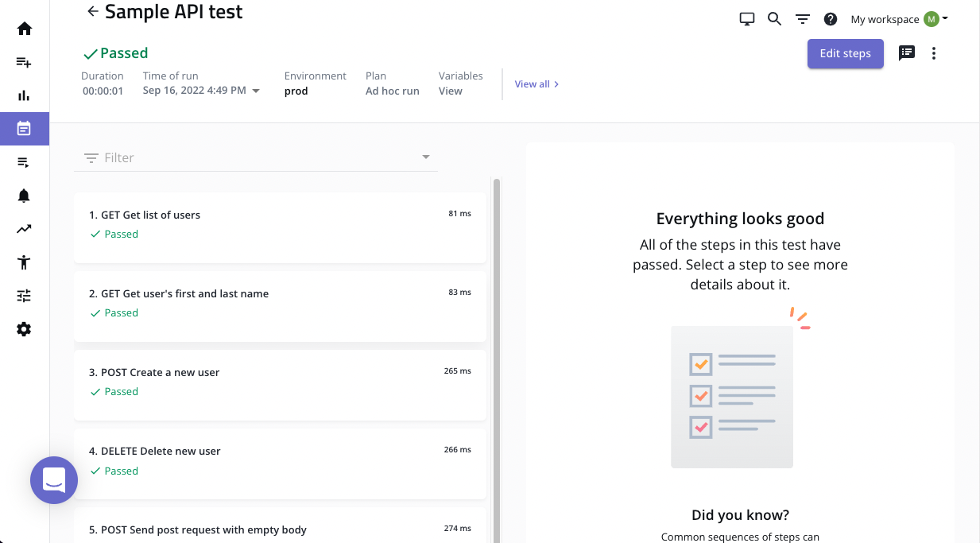Click the funnel icon in the Filter field

point(91,157)
